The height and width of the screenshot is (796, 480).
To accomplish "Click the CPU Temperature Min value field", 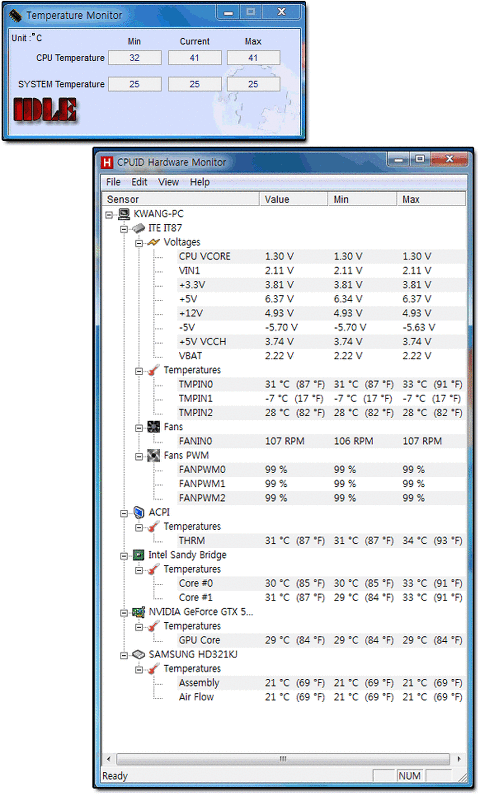I will point(135,58).
